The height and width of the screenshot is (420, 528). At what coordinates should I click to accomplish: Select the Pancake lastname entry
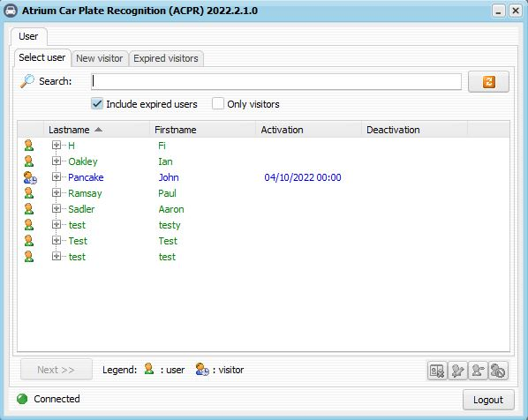click(x=86, y=177)
